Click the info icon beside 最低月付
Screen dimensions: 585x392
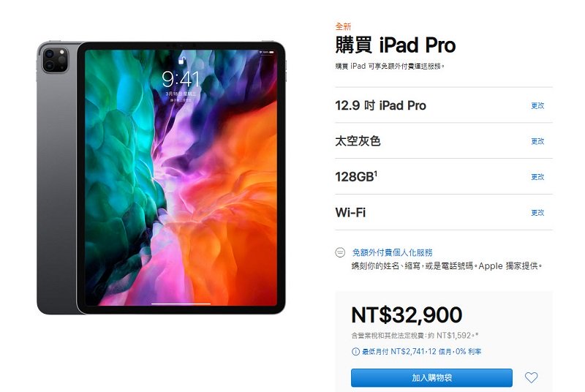(x=355, y=352)
